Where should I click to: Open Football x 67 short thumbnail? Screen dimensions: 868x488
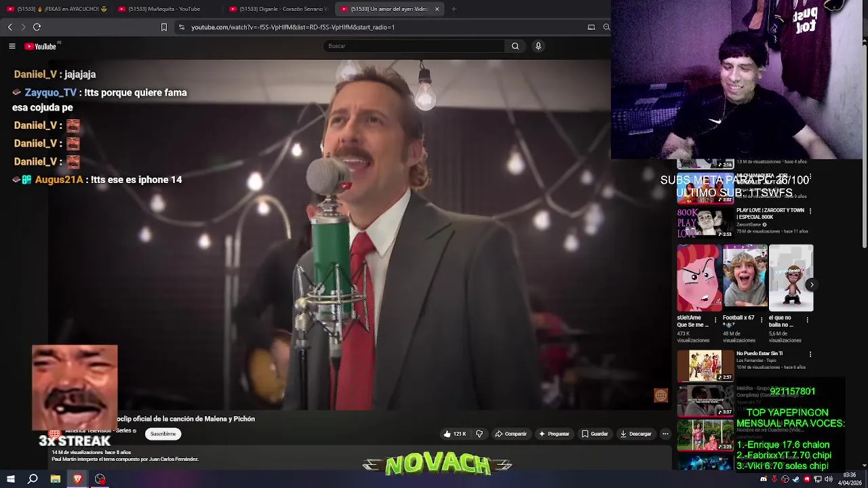click(745, 278)
